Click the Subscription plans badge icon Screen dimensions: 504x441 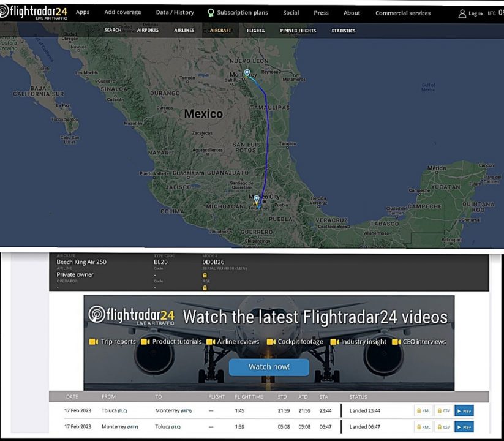point(211,12)
